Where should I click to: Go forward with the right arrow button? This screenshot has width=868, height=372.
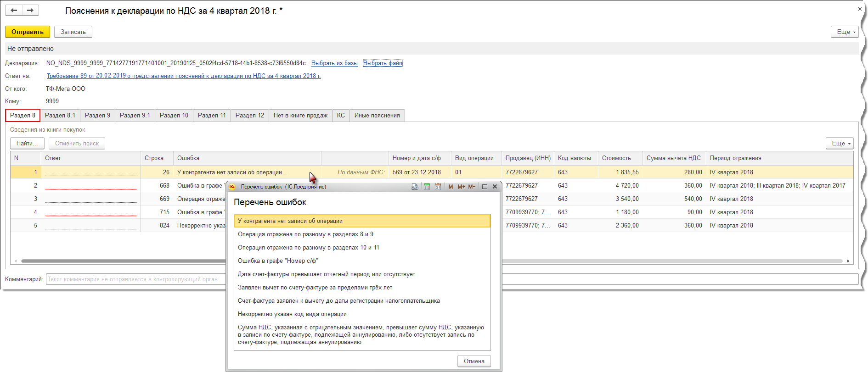coord(30,10)
